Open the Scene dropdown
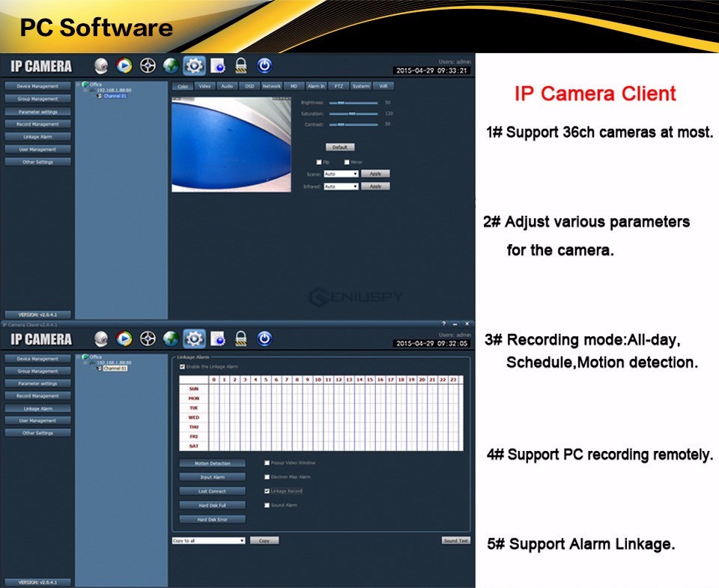The width and height of the screenshot is (719, 588). coord(341,174)
